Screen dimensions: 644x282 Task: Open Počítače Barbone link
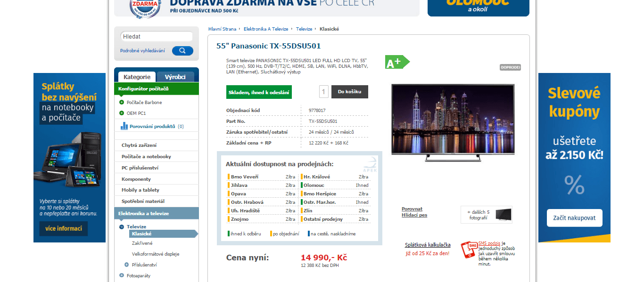pos(144,102)
